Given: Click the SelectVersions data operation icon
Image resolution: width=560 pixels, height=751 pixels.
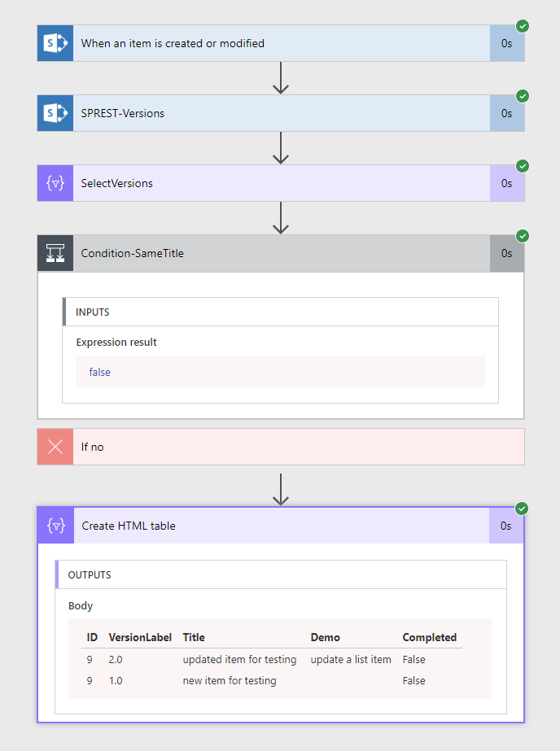Looking at the screenshot, I should [x=55, y=183].
